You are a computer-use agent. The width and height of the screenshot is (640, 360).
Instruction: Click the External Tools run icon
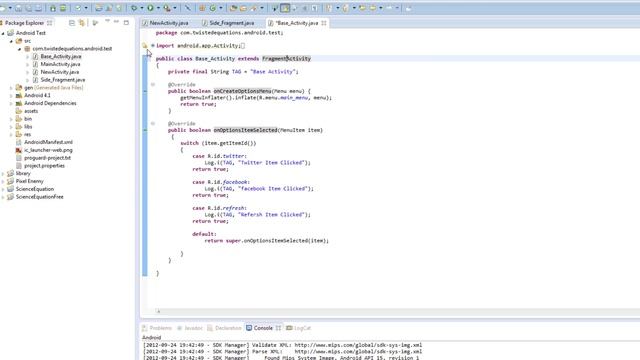(x=167, y=8)
